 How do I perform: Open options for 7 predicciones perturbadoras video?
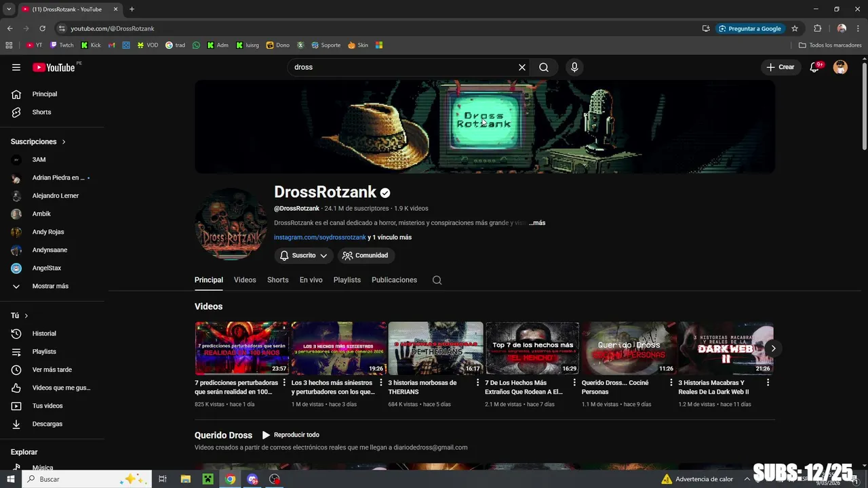(284, 383)
